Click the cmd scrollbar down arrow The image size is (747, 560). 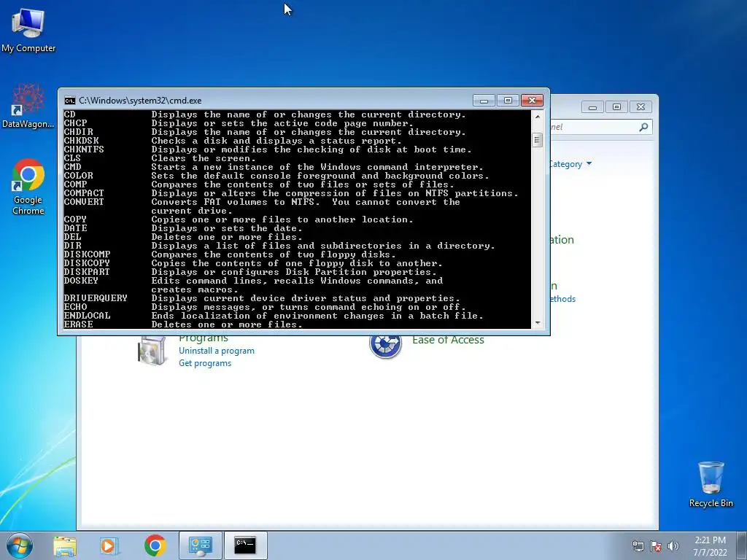(538, 323)
